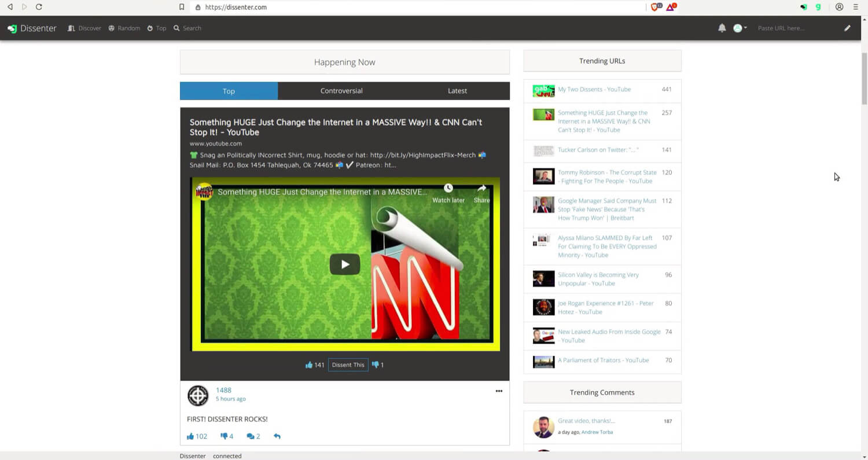Click the Something HUGE trending sidebar link

click(604, 122)
